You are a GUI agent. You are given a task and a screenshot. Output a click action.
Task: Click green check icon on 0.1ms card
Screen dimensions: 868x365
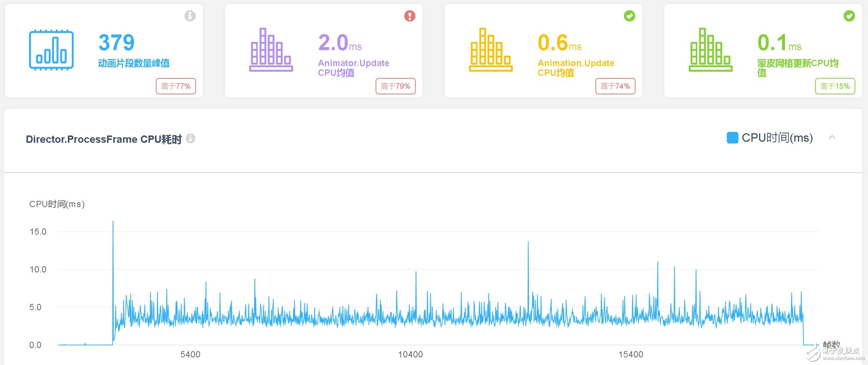point(849,16)
